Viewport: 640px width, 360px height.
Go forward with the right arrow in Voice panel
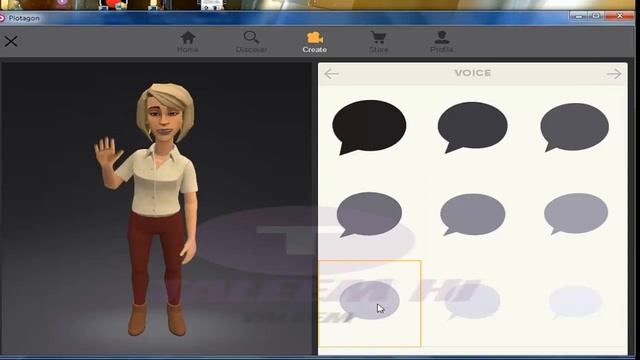coord(614,74)
